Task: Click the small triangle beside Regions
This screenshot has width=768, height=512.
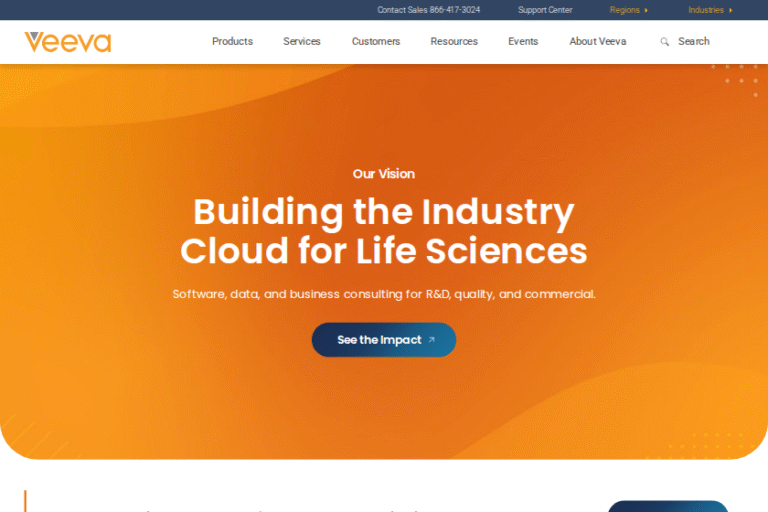Action: (646, 10)
